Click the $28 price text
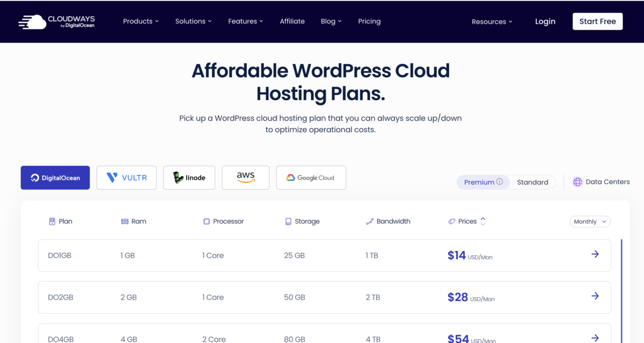The height and width of the screenshot is (343, 644). pyautogui.click(x=458, y=297)
